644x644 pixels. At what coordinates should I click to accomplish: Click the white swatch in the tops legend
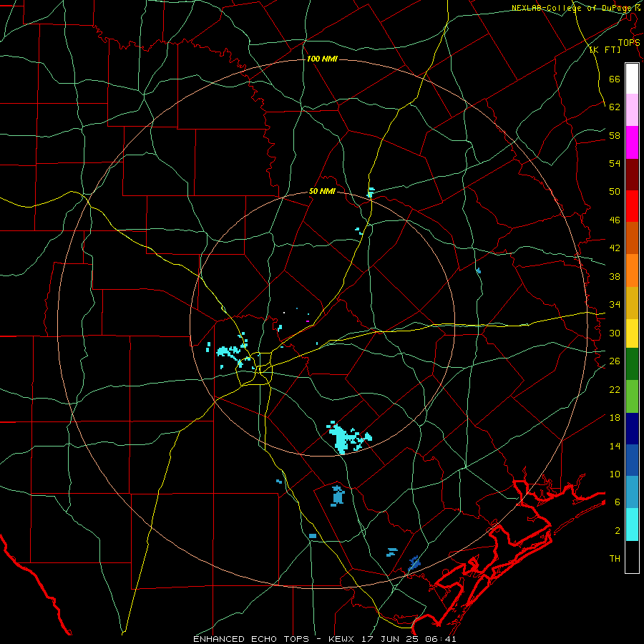(632, 79)
